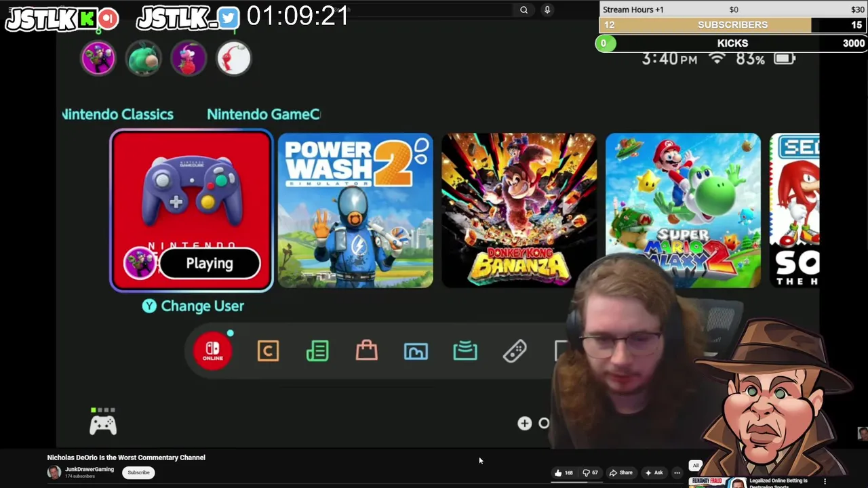Open Nintendo Switch Online icon
Screen dimensions: 868x488
click(213, 351)
